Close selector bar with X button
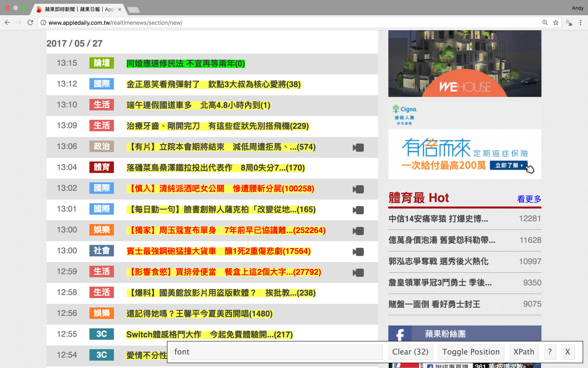Viewport: 588px width, 368px height. point(567,352)
